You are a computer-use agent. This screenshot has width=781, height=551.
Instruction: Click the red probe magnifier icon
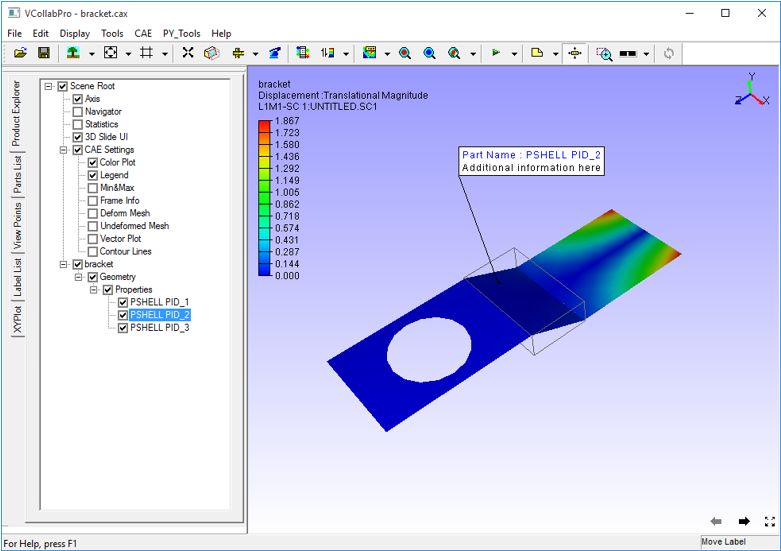[405, 53]
